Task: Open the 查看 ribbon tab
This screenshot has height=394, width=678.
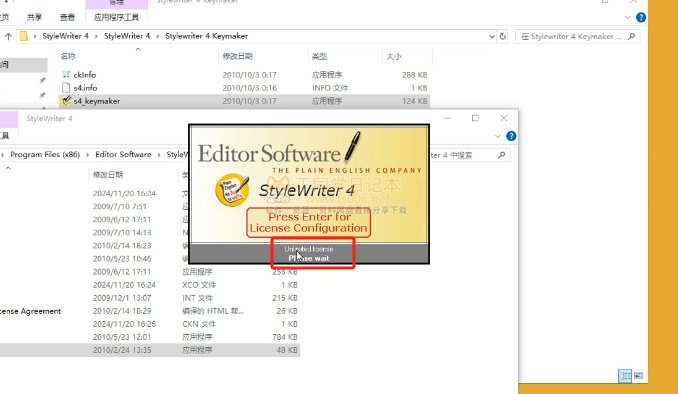Action: (x=67, y=17)
